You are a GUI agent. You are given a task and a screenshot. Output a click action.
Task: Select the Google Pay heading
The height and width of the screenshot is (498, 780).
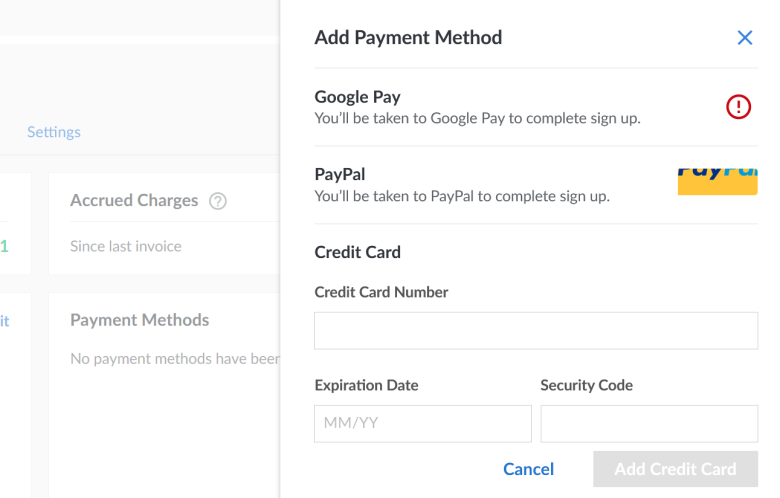pos(357,97)
